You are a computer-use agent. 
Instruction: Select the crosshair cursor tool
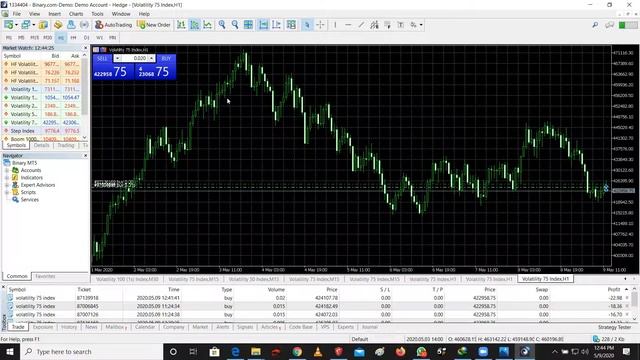320,25
